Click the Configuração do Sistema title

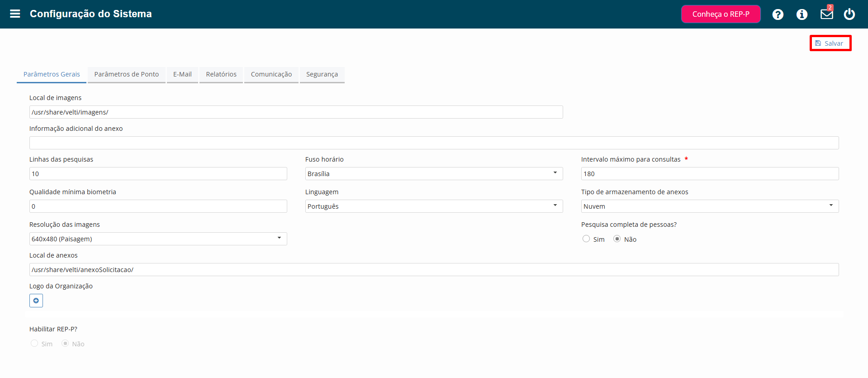pyautogui.click(x=91, y=14)
